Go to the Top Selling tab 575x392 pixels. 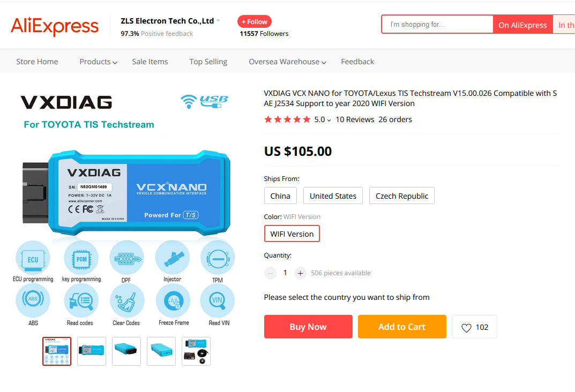pos(208,62)
